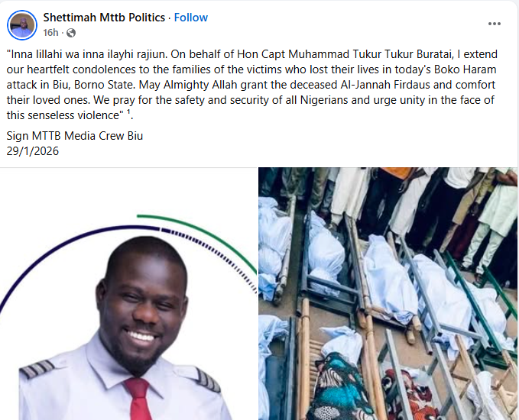Open the three-dot post options menu
The height and width of the screenshot is (420, 519).
click(495, 24)
